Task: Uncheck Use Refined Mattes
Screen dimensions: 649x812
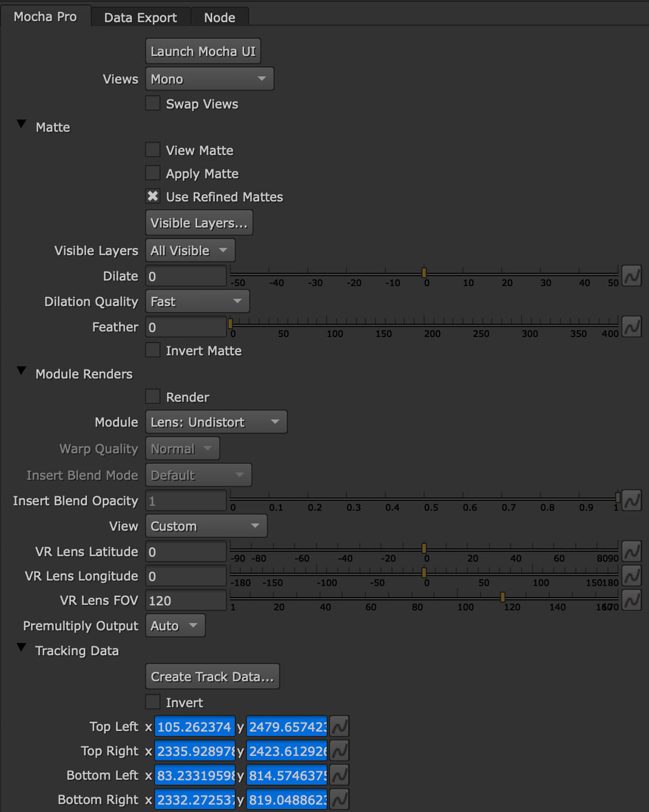Action: pos(153,196)
